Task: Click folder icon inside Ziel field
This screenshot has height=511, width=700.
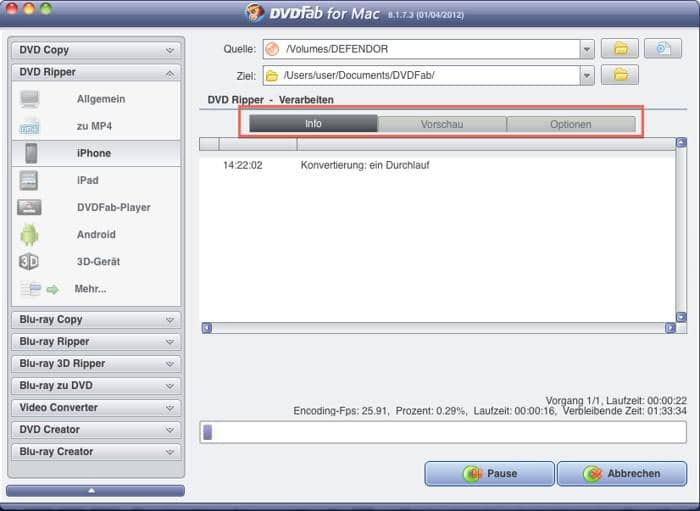Action: (271, 76)
